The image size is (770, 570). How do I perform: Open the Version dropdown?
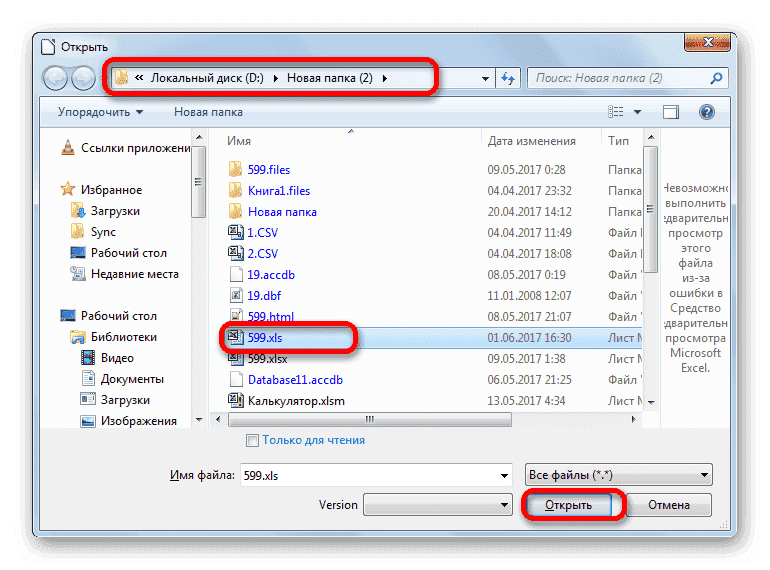click(x=438, y=505)
